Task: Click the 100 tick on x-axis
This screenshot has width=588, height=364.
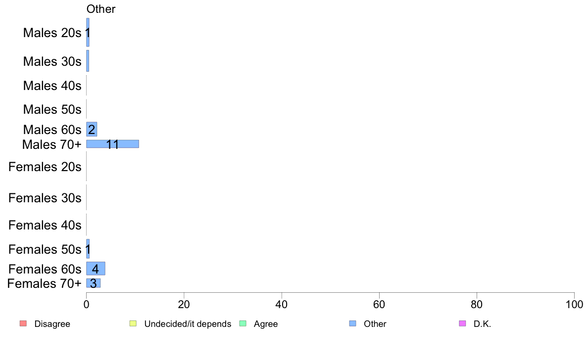Action: pyautogui.click(x=574, y=304)
